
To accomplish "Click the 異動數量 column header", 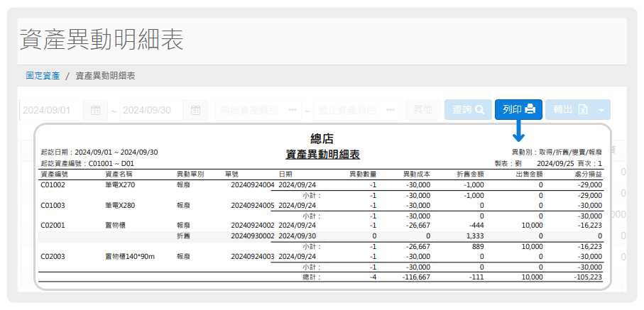I will (363, 174).
